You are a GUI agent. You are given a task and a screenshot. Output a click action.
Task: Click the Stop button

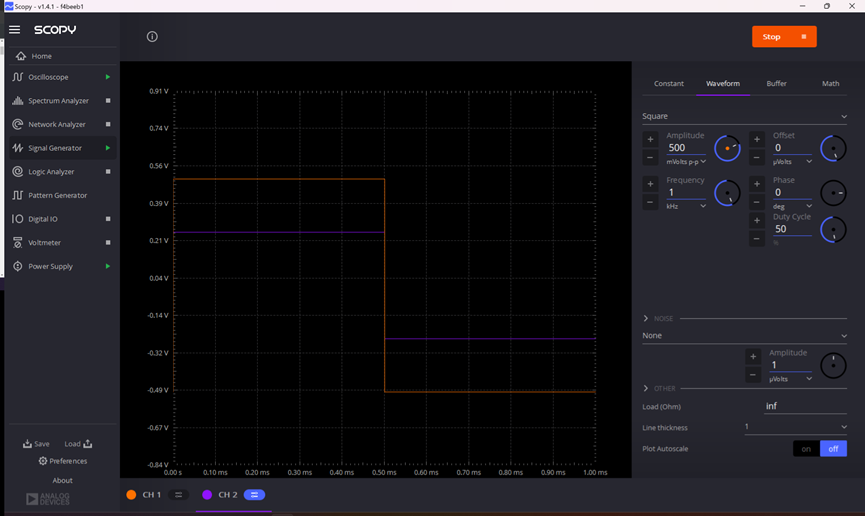click(784, 37)
